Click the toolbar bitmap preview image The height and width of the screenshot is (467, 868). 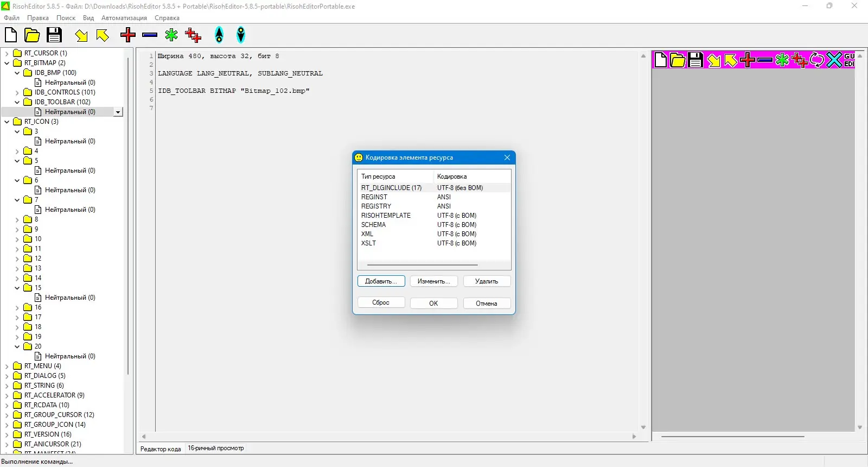(x=754, y=60)
